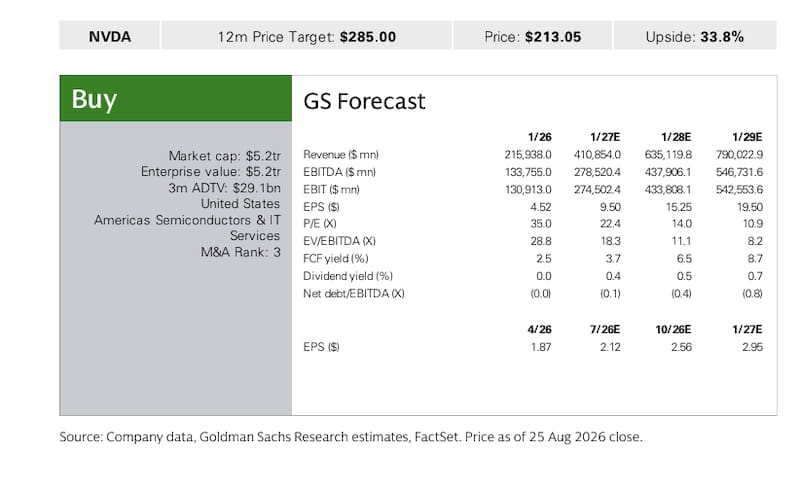Image resolution: width=800 pixels, height=487 pixels.
Task: Select the GS Forecast heading
Action: (x=364, y=101)
